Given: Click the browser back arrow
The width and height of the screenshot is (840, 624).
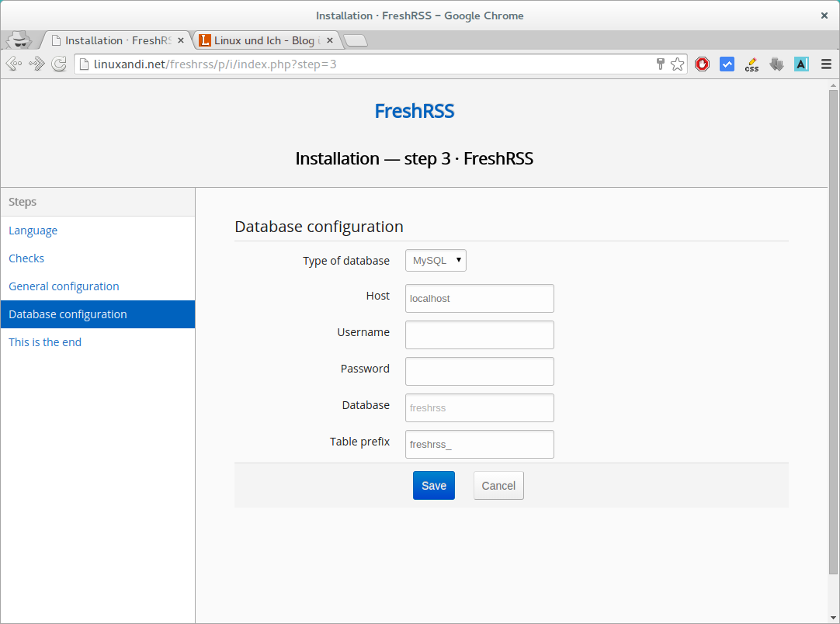Looking at the screenshot, I should [13, 64].
